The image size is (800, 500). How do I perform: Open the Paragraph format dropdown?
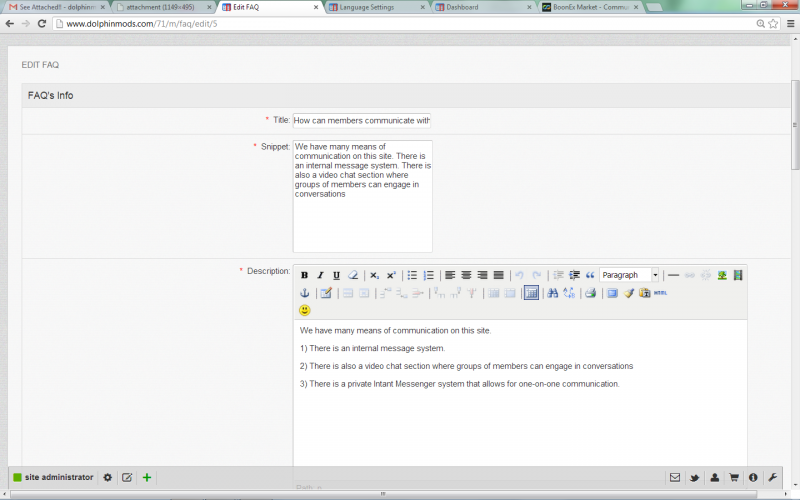coord(629,275)
